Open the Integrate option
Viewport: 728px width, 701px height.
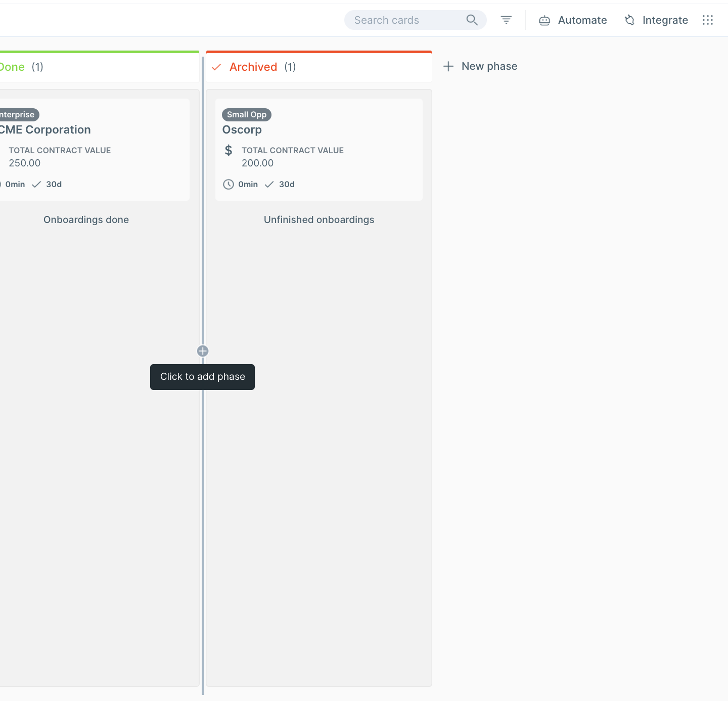[665, 20]
